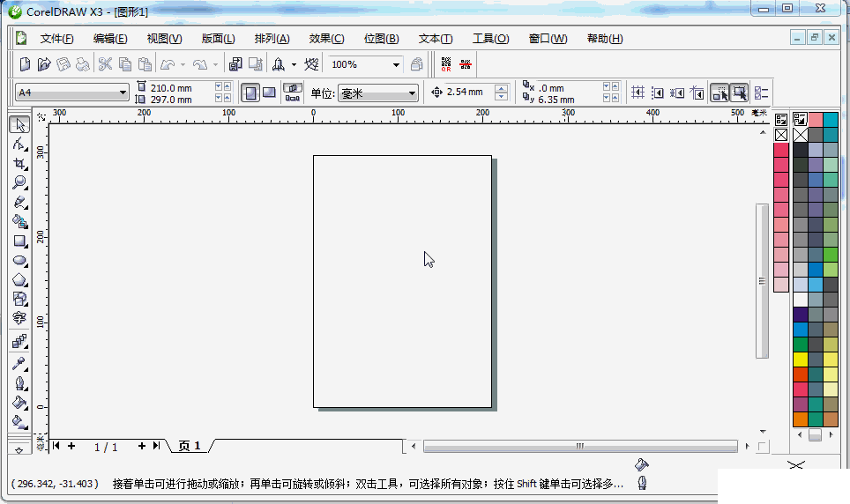Viewport: 850px width, 504px height.
Task: Select the Eyedropper tool
Action: pos(19,363)
